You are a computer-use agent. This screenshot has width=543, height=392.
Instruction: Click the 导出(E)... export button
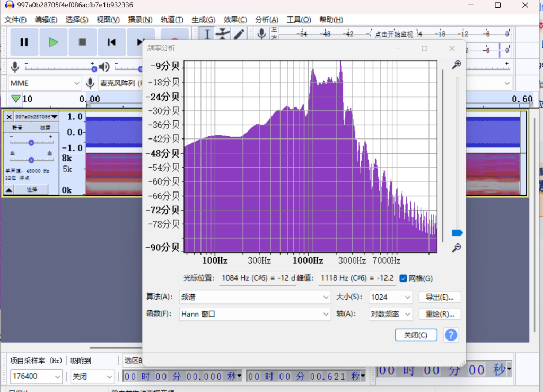(440, 298)
